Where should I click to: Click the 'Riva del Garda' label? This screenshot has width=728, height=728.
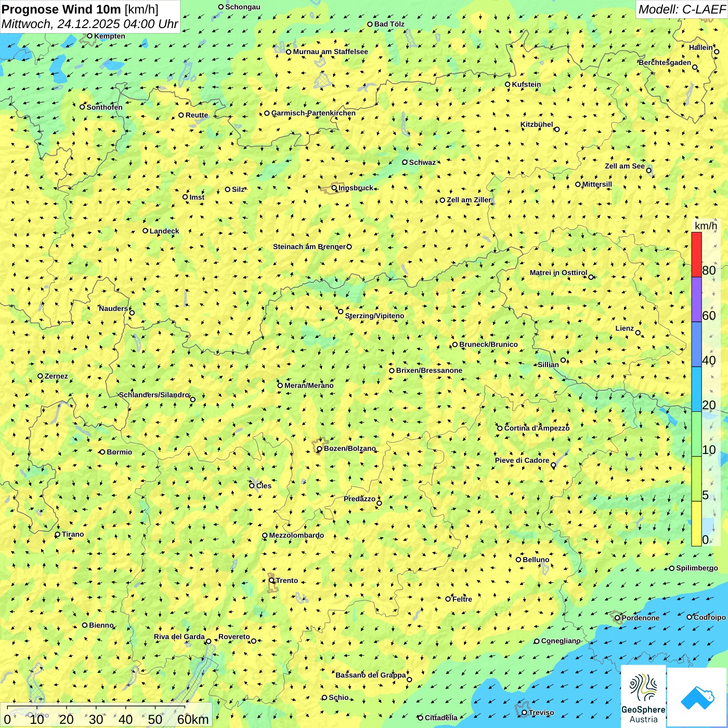coord(179,636)
